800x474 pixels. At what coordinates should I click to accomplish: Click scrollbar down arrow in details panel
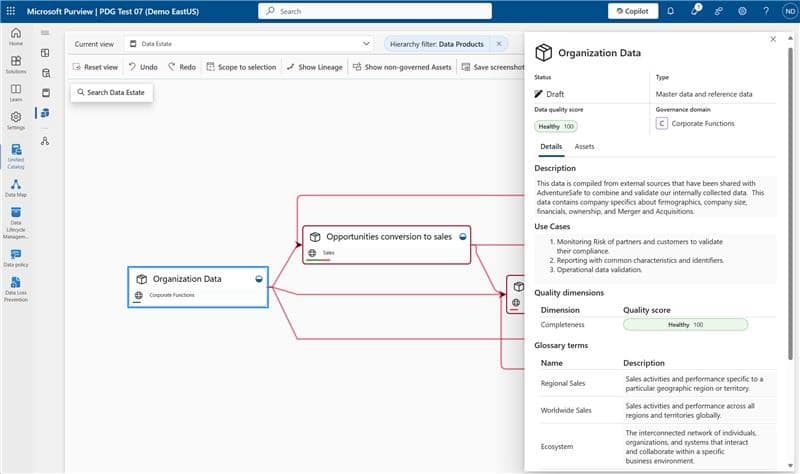[x=790, y=466]
